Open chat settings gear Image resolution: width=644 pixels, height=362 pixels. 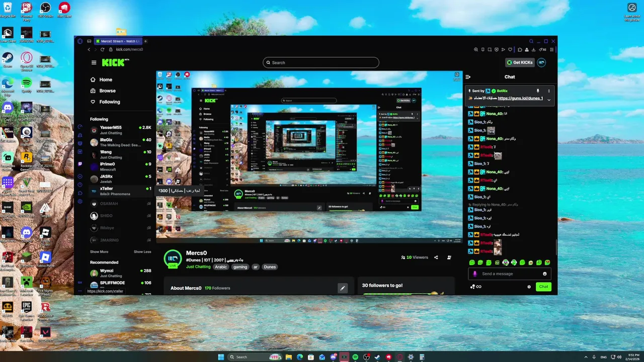pyautogui.click(x=529, y=287)
